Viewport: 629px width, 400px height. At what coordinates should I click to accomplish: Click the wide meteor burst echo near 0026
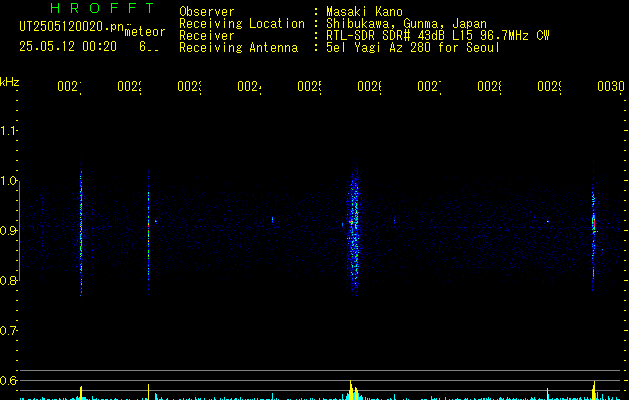point(353,229)
